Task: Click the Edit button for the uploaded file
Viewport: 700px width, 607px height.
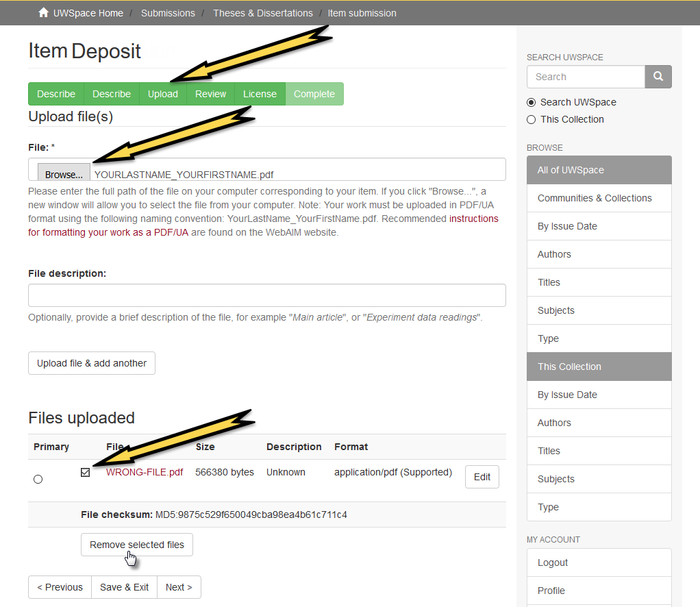Action: [x=482, y=476]
